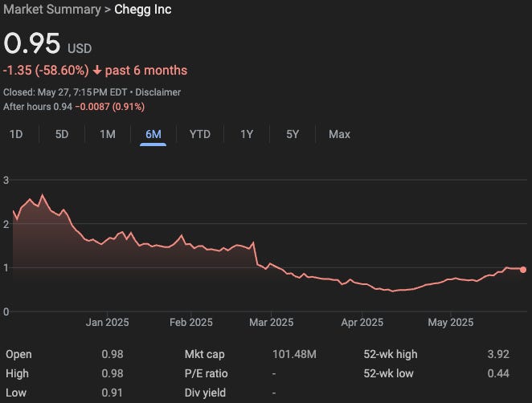Click the USD currency label
Image resolution: width=532 pixels, height=403 pixels.
coord(80,48)
